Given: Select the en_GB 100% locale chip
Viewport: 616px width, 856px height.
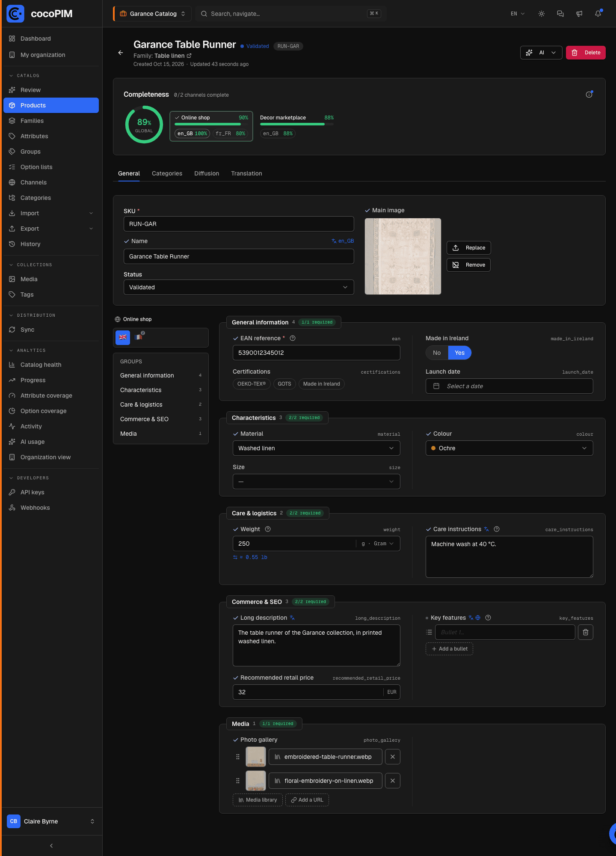Looking at the screenshot, I should tap(192, 134).
